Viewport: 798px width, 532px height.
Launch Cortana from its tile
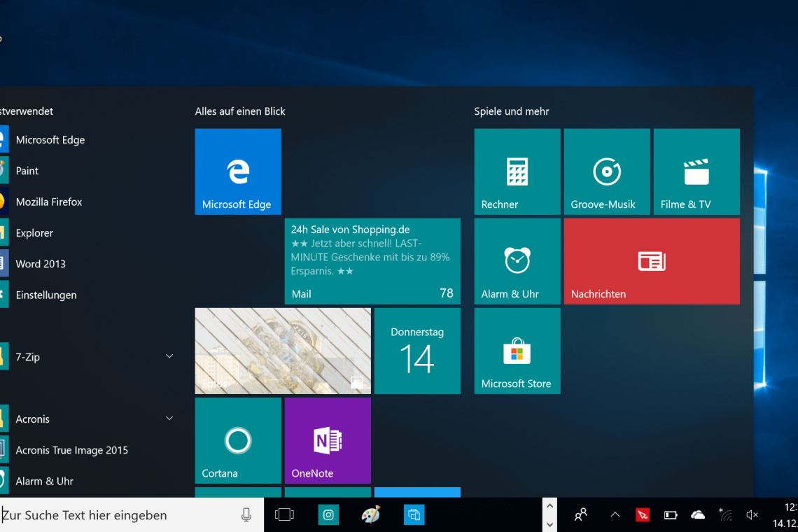coord(237,440)
